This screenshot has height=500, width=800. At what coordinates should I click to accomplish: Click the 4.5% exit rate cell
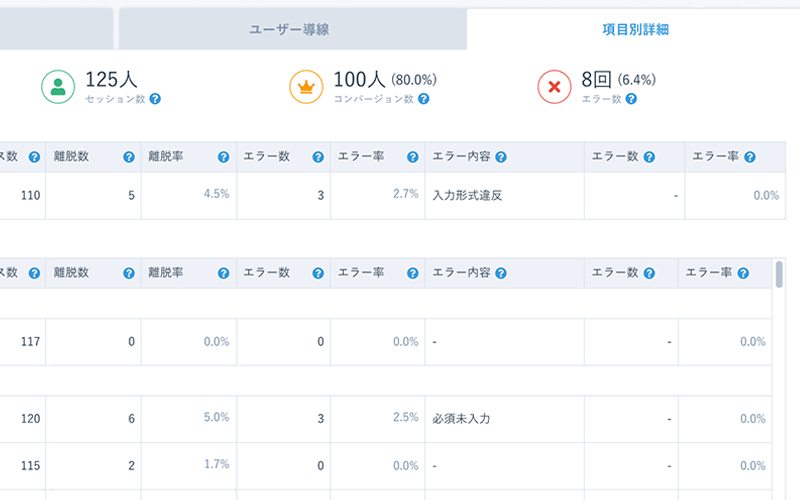click(216, 194)
